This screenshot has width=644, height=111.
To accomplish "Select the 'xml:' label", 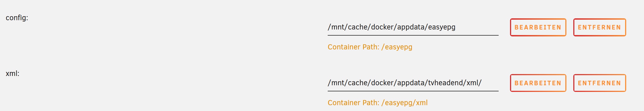I will tap(12, 74).
